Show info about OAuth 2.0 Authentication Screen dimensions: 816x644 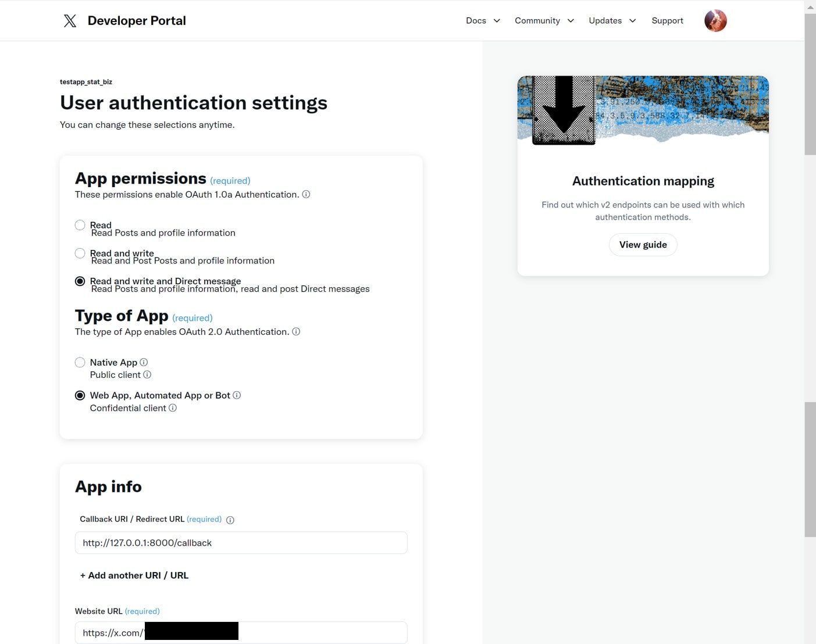[x=296, y=331]
